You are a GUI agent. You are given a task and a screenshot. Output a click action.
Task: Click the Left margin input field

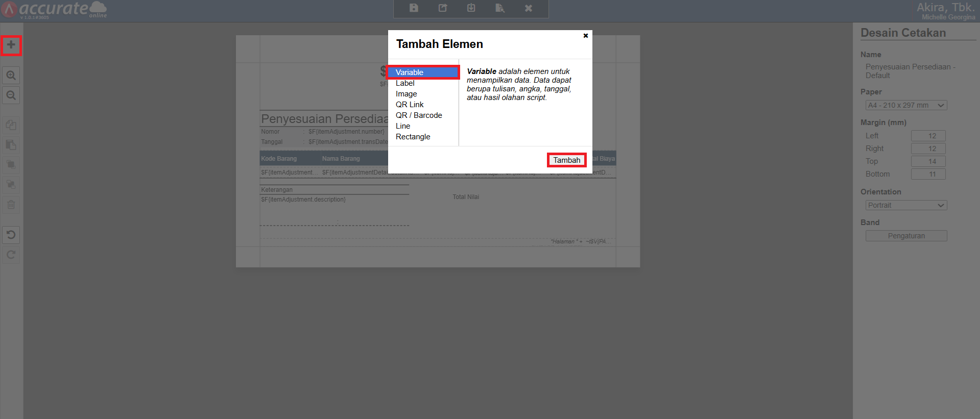coord(928,136)
